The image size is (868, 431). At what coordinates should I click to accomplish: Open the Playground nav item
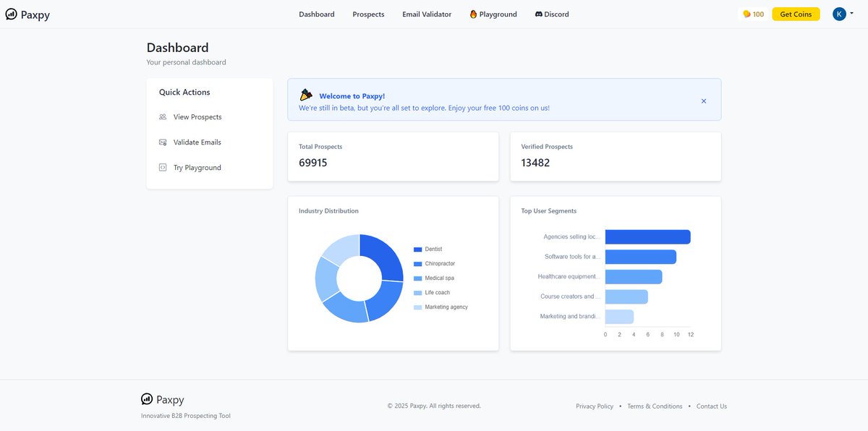point(493,14)
